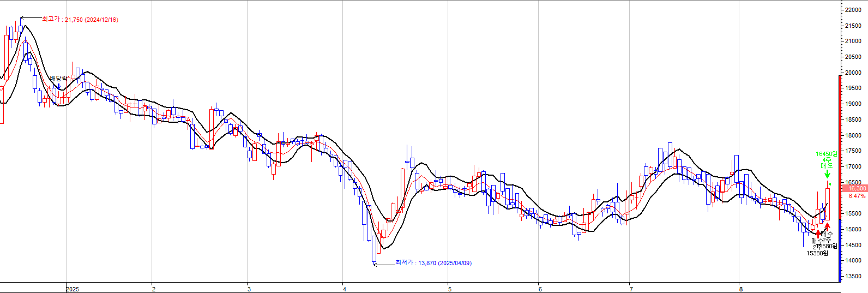Click the 14500 price axis label
Screen dimensions: 868x293
tap(853, 245)
